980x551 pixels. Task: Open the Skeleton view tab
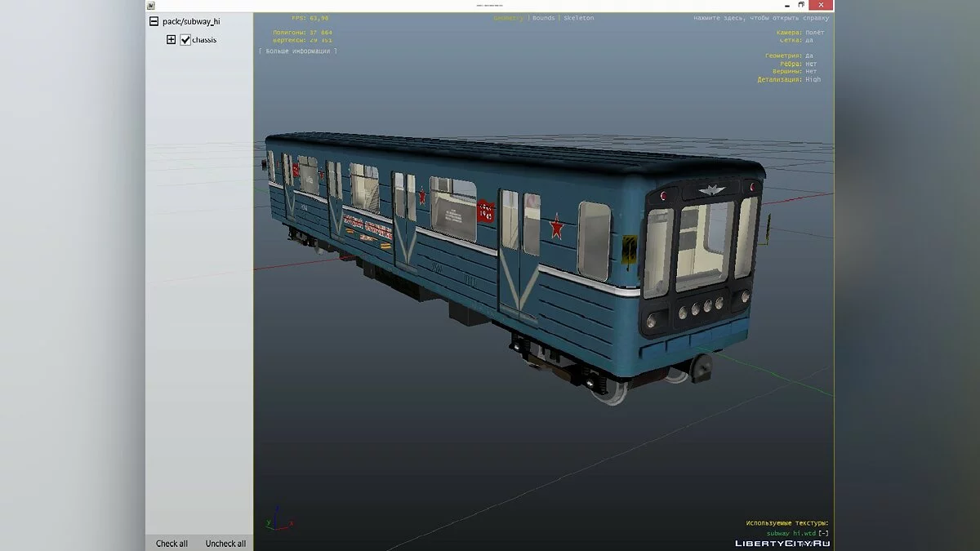tap(579, 18)
